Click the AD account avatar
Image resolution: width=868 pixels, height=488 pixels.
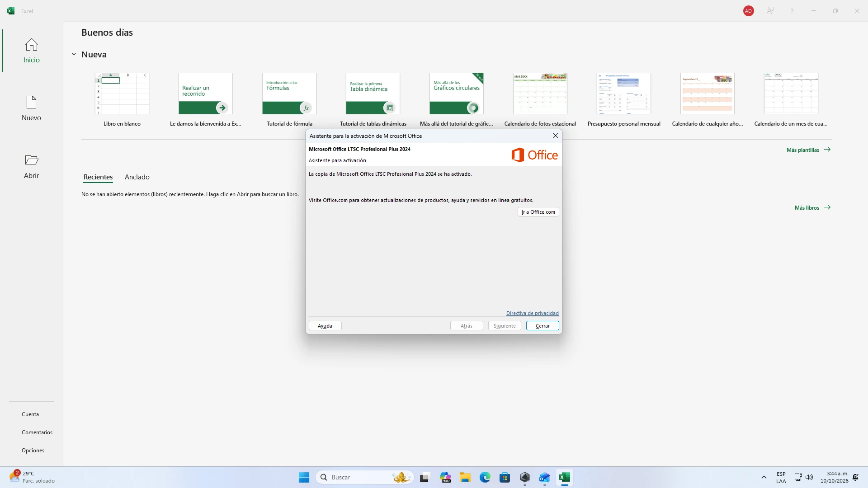click(748, 11)
